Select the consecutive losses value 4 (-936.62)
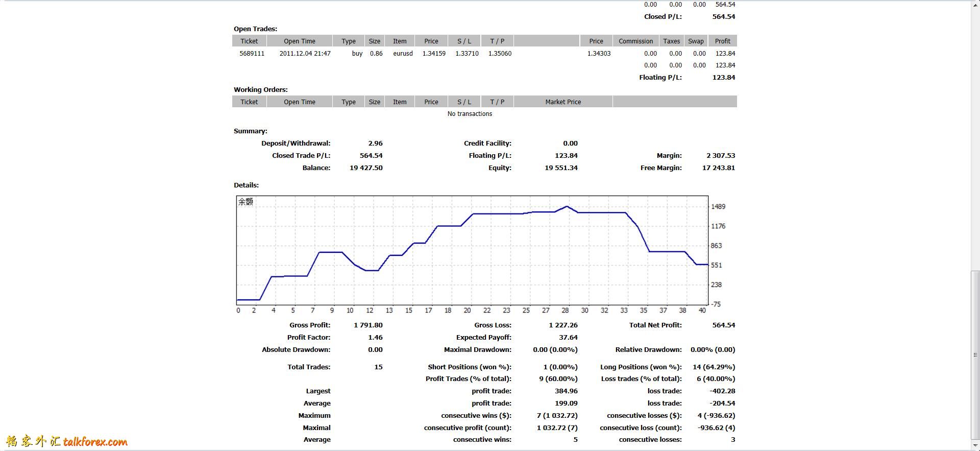Screen dimensions: 980x451 [x=716, y=415]
